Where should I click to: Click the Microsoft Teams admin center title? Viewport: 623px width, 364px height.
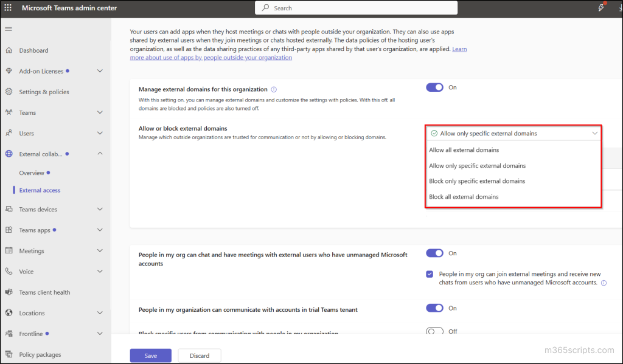pos(69,8)
